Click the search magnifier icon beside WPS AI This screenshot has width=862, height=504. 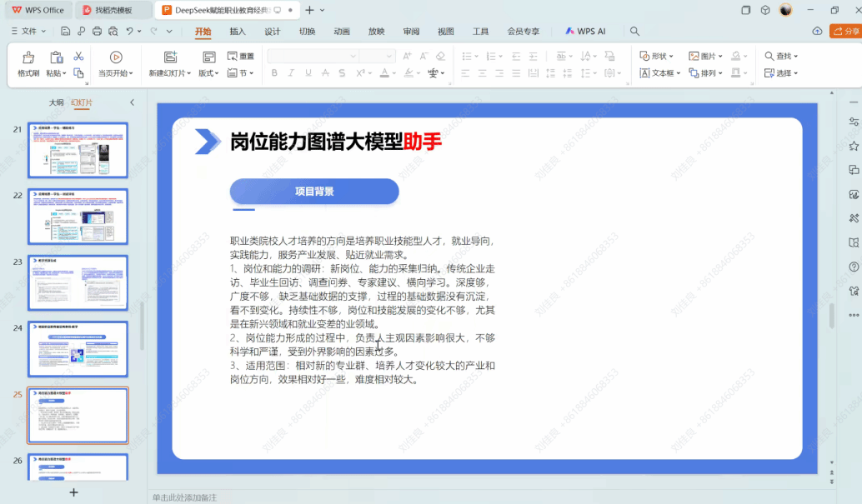(634, 32)
